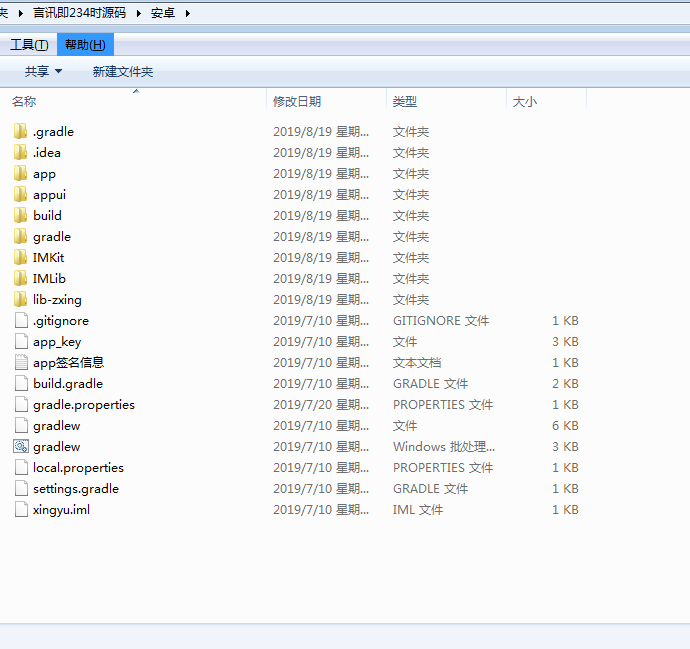Sort by the 修改日期 column header
Screen dimensions: 690x649
(x=327, y=101)
